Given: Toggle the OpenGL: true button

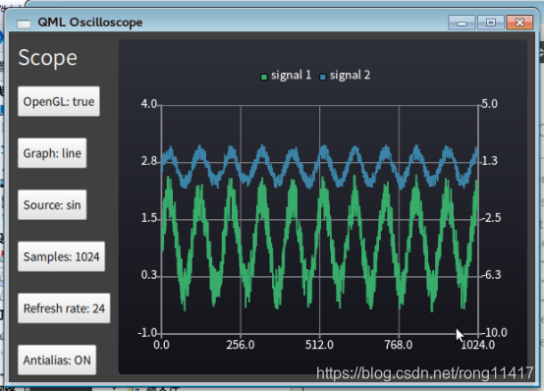Looking at the screenshot, I should (59, 101).
